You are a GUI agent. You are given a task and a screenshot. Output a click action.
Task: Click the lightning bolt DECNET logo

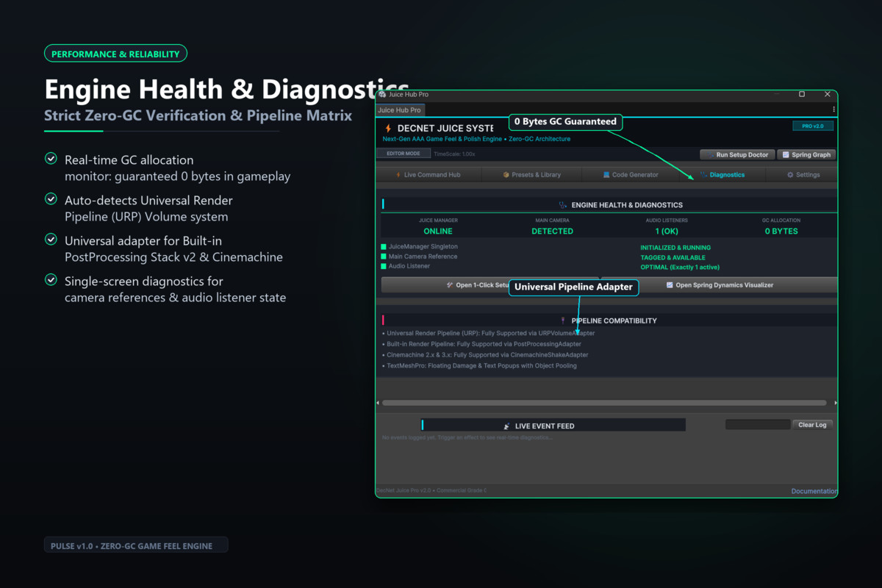(388, 129)
